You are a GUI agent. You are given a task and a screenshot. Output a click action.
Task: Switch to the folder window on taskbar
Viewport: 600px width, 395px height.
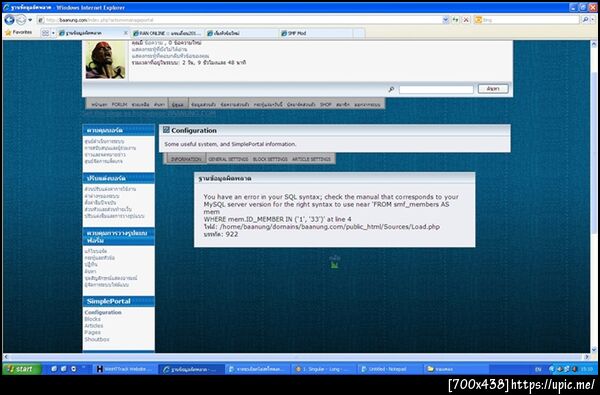(x=456, y=369)
